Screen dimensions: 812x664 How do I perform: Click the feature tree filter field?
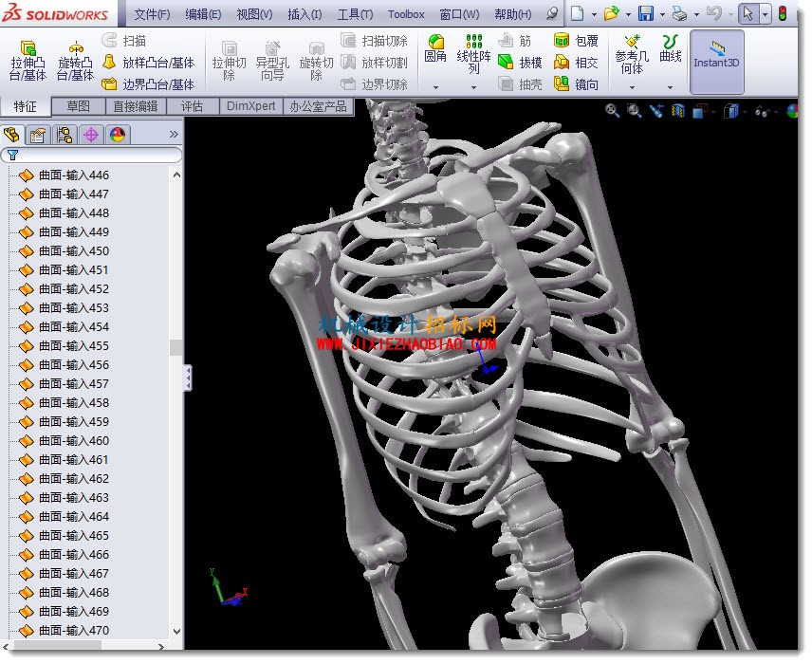[92, 155]
